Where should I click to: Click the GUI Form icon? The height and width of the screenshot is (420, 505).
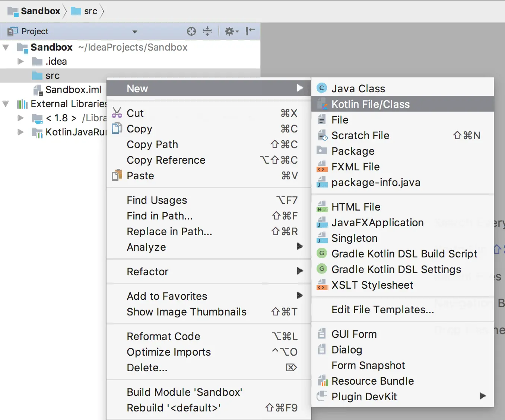(x=322, y=333)
